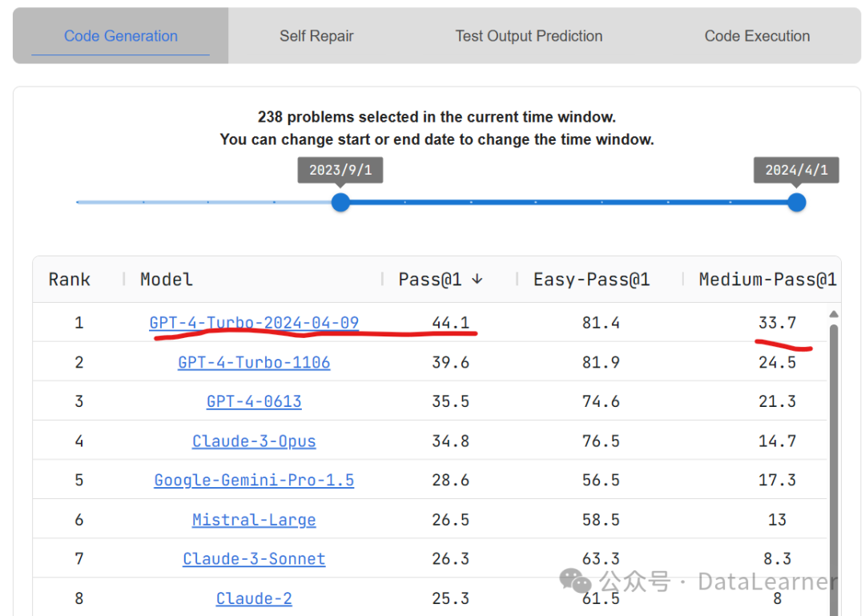Open the GPT-4-Turbo-1106 model link
The image size is (865, 616).
tap(254, 362)
